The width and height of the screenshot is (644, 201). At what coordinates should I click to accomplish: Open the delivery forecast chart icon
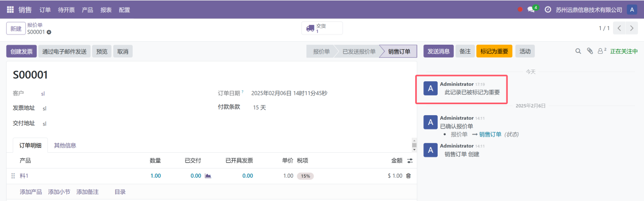[208, 176]
